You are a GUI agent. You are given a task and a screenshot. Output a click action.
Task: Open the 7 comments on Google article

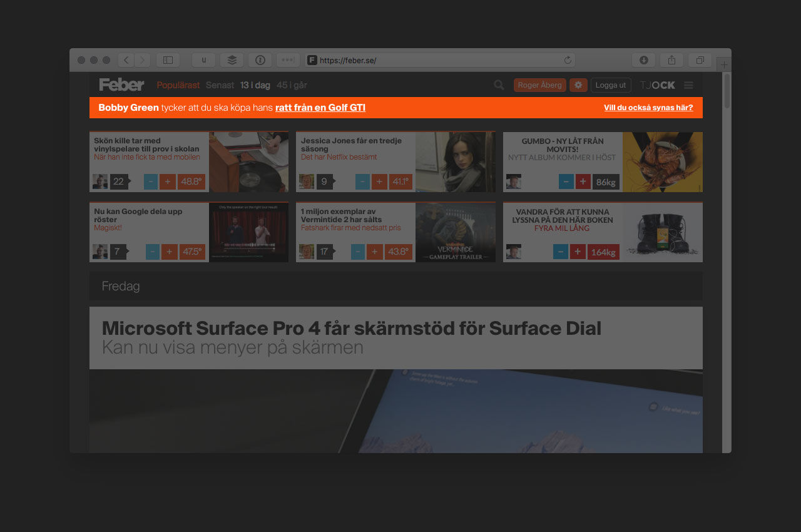[118, 252]
